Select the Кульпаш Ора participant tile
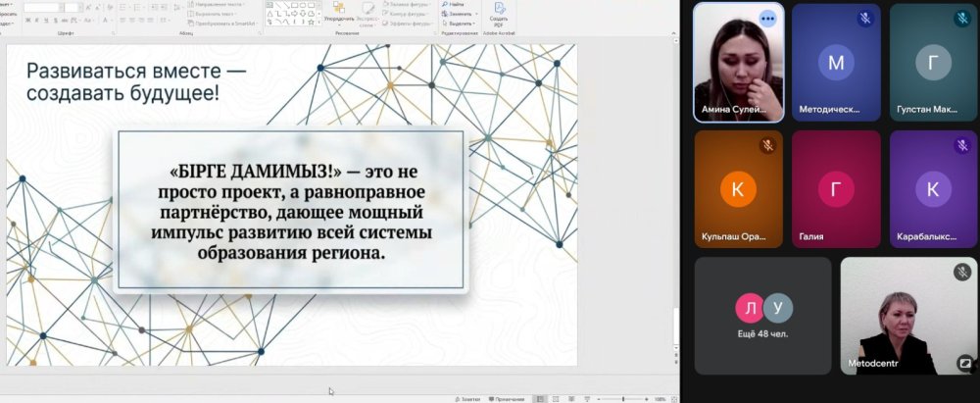 (x=738, y=189)
